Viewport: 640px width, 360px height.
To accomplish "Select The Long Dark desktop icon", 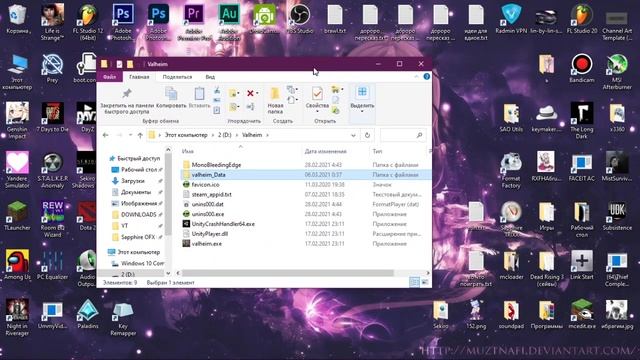I will 582,121.
